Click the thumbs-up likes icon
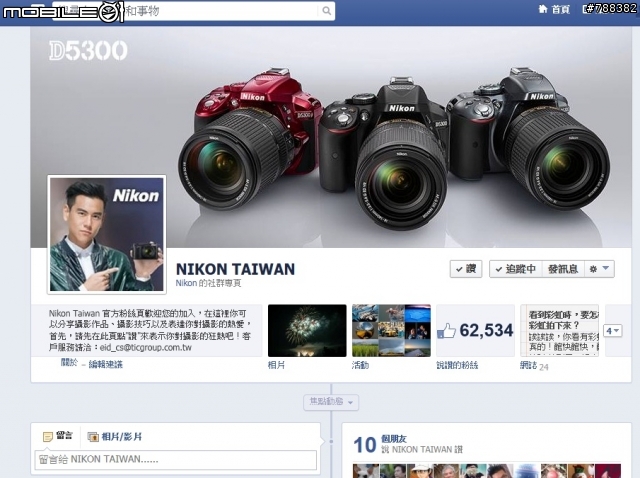The image size is (640, 478). click(446, 331)
